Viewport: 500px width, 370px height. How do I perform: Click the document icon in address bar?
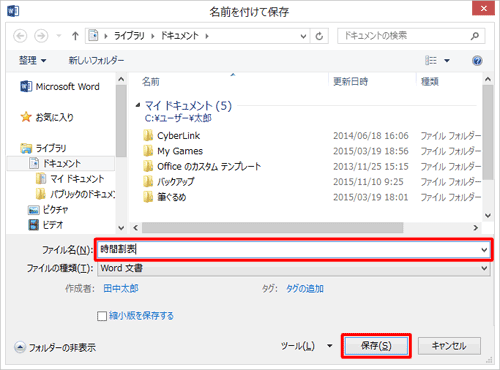(94, 36)
